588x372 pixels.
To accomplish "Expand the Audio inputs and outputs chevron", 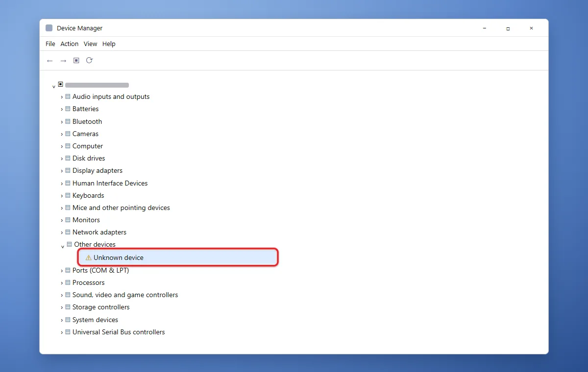I will click(62, 97).
